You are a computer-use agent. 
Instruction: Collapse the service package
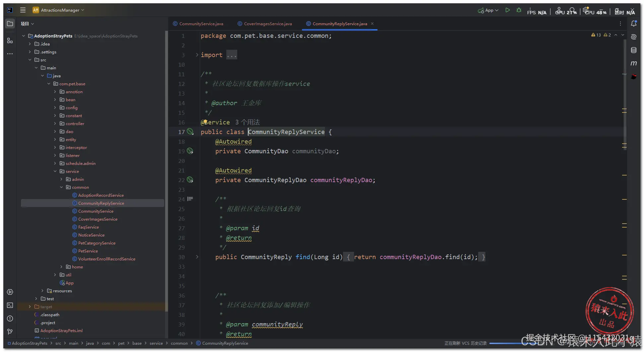(55, 171)
